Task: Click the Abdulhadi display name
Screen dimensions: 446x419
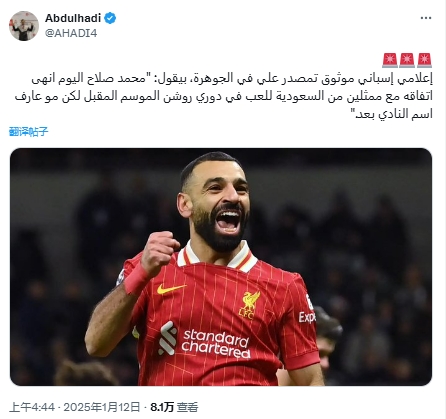Action: pyautogui.click(x=73, y=18)
